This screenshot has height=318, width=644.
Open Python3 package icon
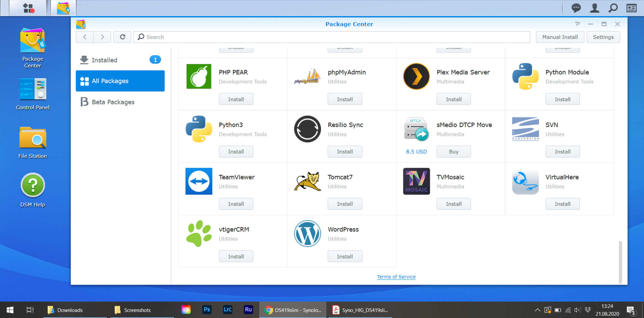click(x=199, y=129)
